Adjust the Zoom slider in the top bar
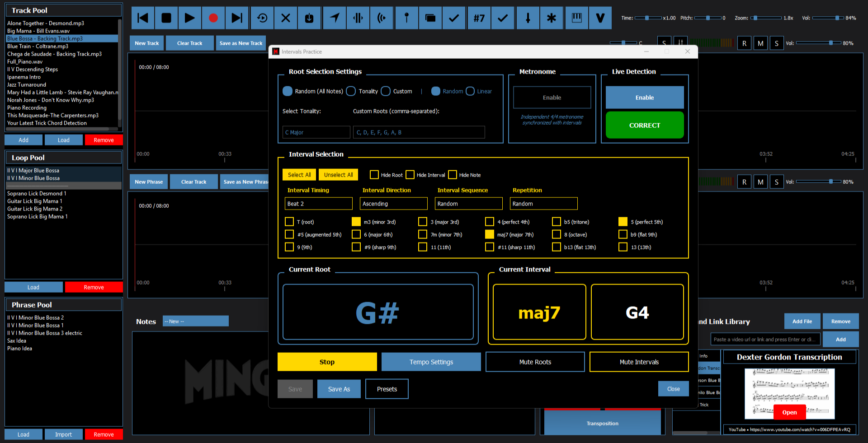This screenshot has width=868, height=443. coord(755,18)
